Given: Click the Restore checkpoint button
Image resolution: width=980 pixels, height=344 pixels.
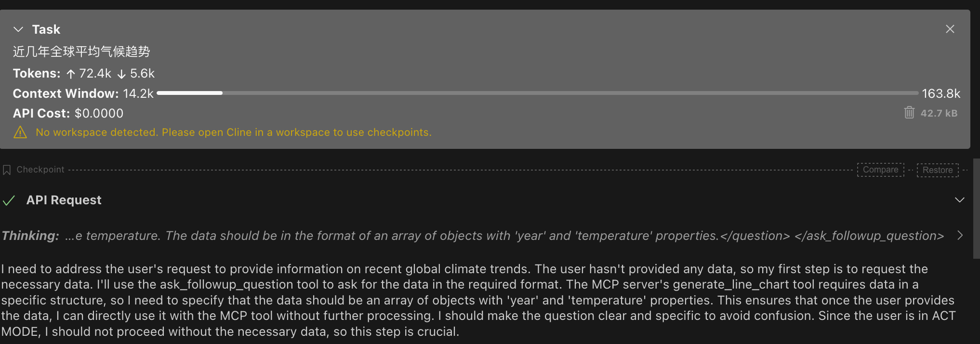Looking at the screenshot, I should click(x=938, y=170).
